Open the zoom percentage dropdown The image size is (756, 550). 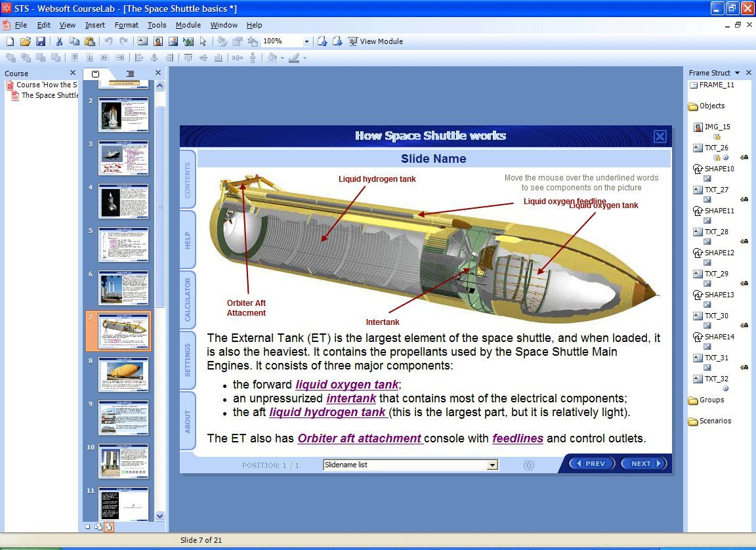point(306,41)
